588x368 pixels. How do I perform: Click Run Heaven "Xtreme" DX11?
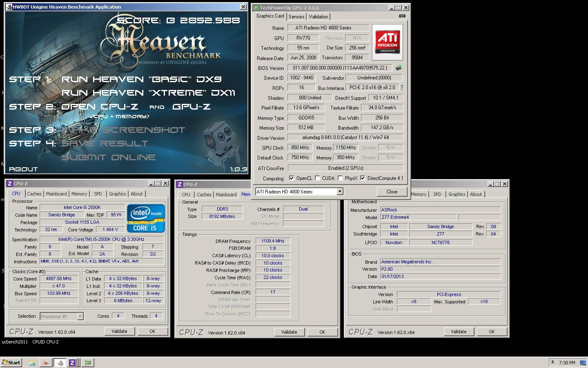tap(149, 93)
